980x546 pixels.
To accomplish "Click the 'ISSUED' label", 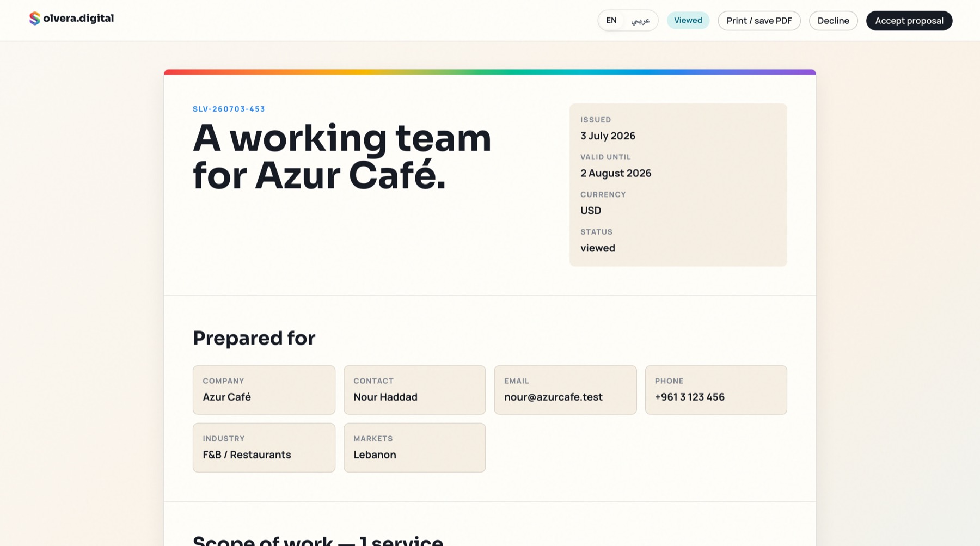I will [x=596, y=120].
